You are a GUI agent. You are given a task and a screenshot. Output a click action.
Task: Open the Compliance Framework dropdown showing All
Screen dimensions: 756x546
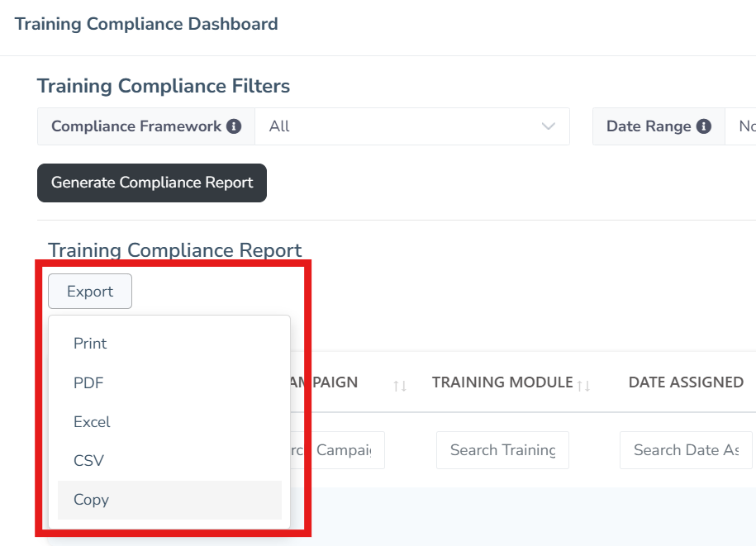pyautogui.click(x=411, y=126)
